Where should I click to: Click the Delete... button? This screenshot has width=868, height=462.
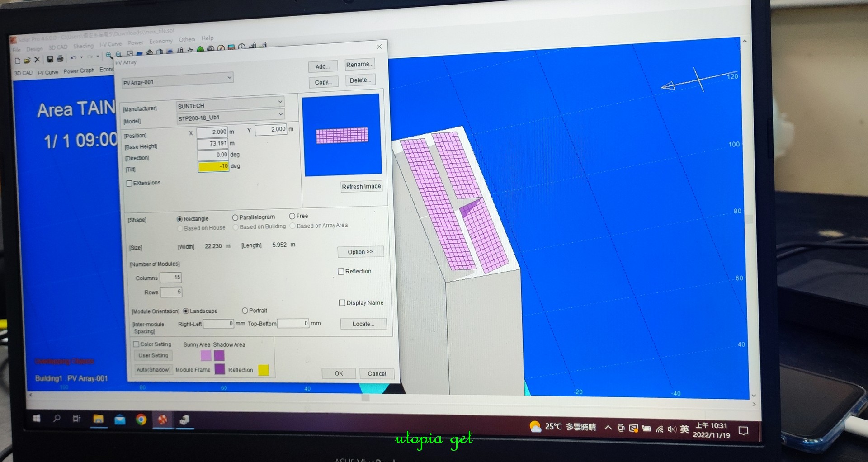(360, 80)
